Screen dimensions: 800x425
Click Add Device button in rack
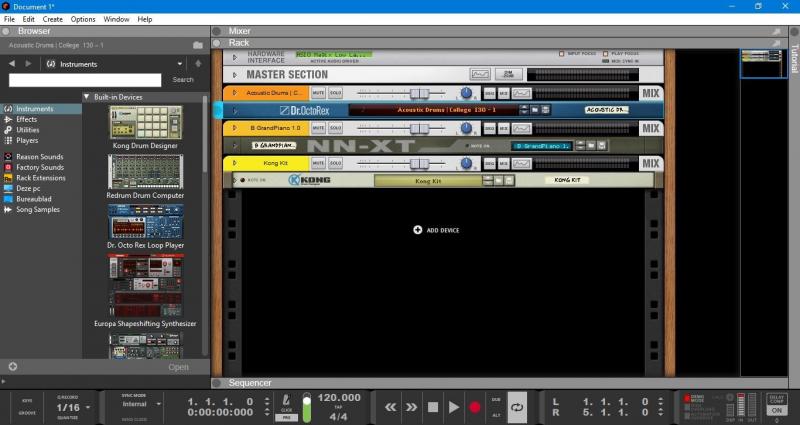436,230
